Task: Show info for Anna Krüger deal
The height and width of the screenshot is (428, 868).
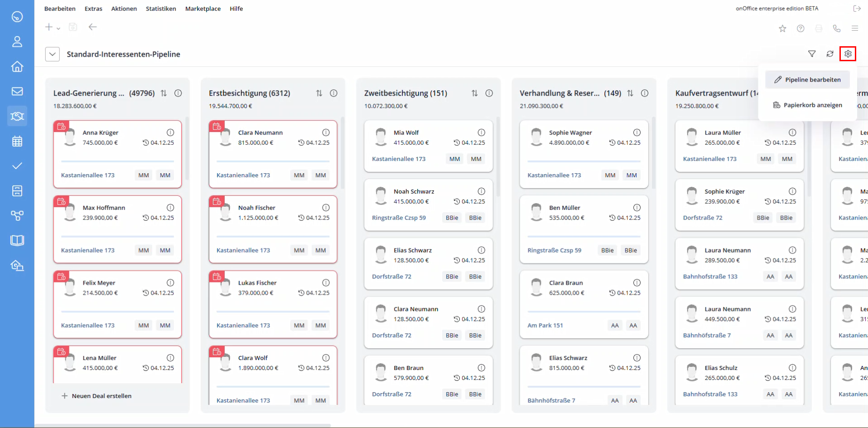Action: click(170, 132)
